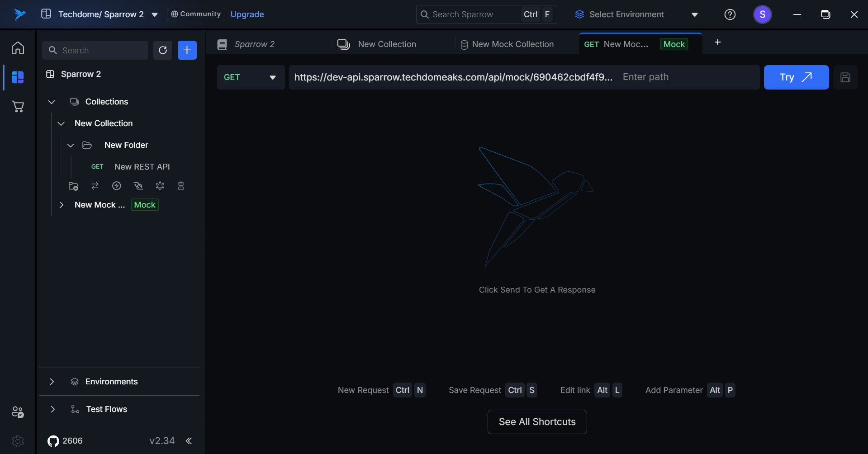This screenshot has height=454, width=868.
Task: Collapse the sidebar with double-chevron icon
Action: pyautogui.click(x=189, y=441)
